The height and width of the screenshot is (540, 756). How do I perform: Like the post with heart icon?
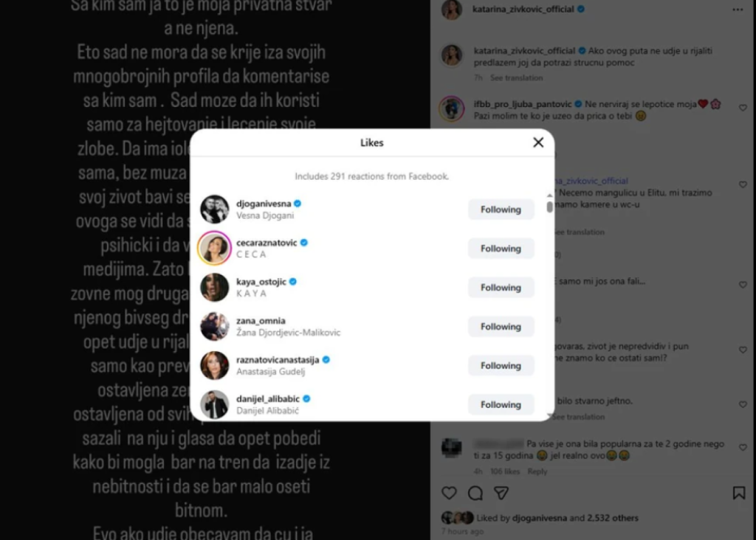[x=449, y=493]
